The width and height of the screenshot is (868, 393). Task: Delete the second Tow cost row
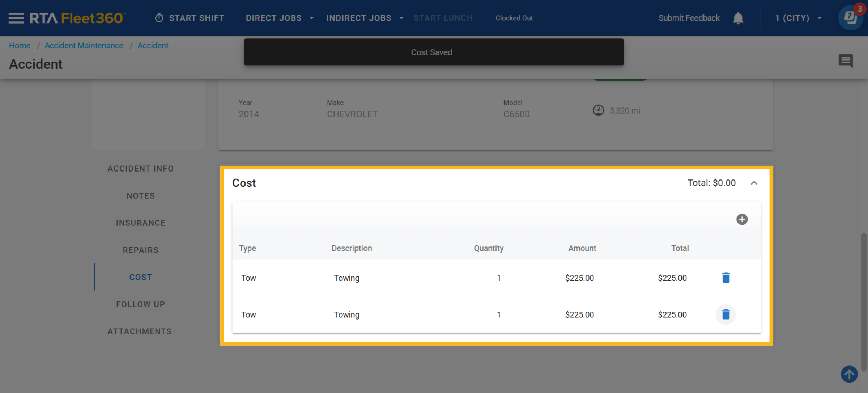click(726, 314)
